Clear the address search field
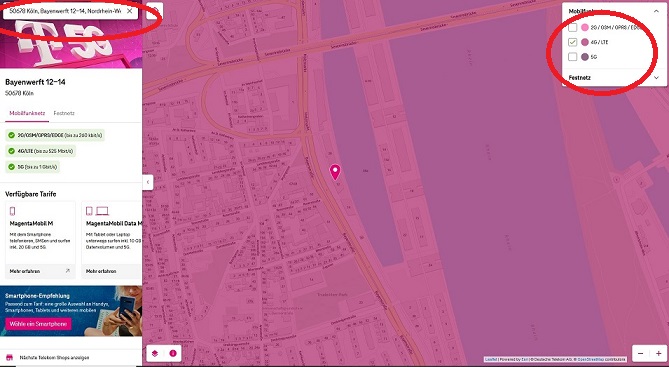The image size is (669, 367). 130,11
